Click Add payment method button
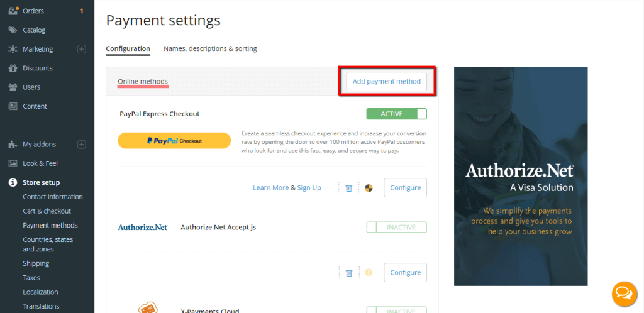The image size is (644, 313). coord(387,81)
